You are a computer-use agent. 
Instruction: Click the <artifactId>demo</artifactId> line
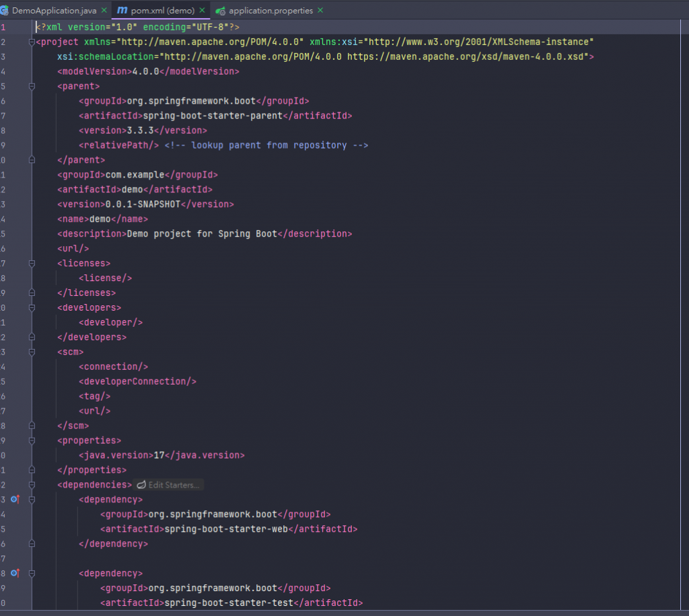click(x=135, y=190)
